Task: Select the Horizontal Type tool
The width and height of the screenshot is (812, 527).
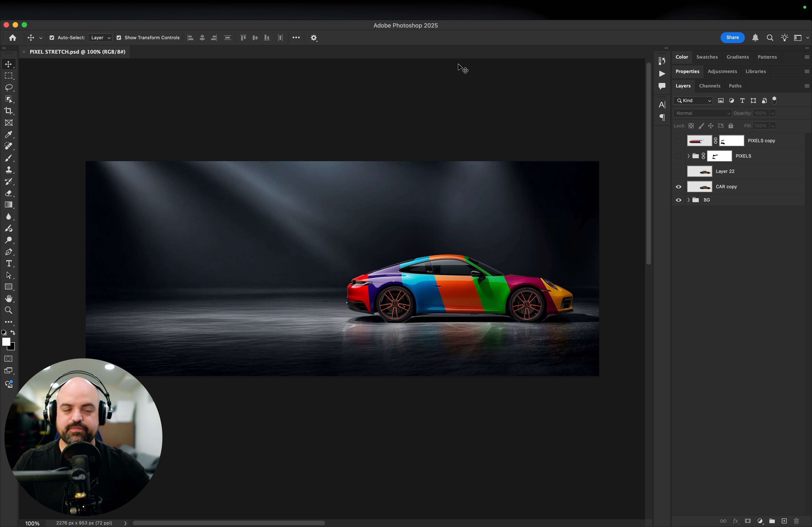Action: tap(9, 263)
